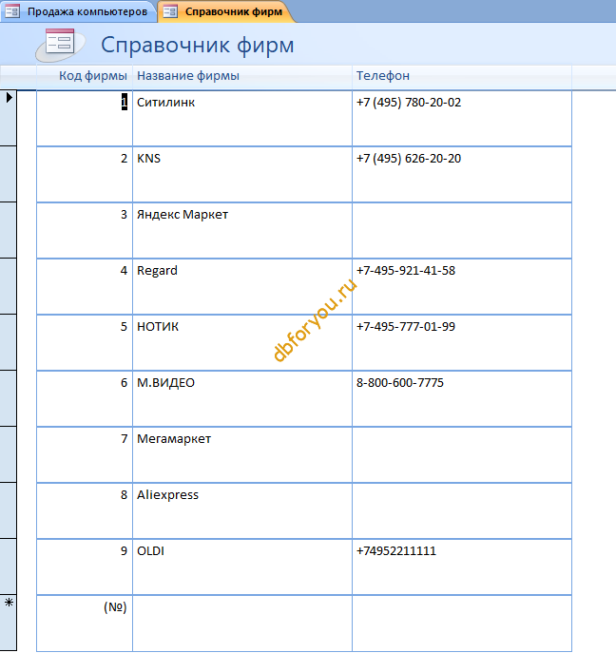Click the new record asterisk selector
616x672 pixels.
[x=9, y=623]
